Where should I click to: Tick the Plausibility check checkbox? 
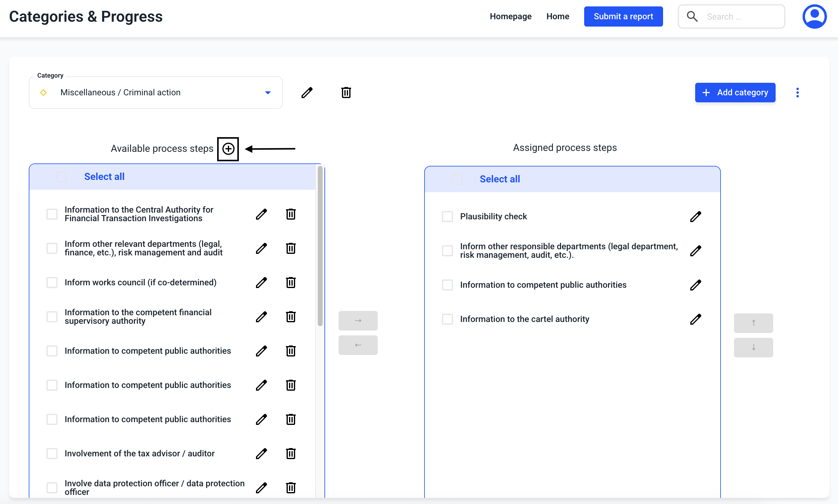[x=447, y=217]
